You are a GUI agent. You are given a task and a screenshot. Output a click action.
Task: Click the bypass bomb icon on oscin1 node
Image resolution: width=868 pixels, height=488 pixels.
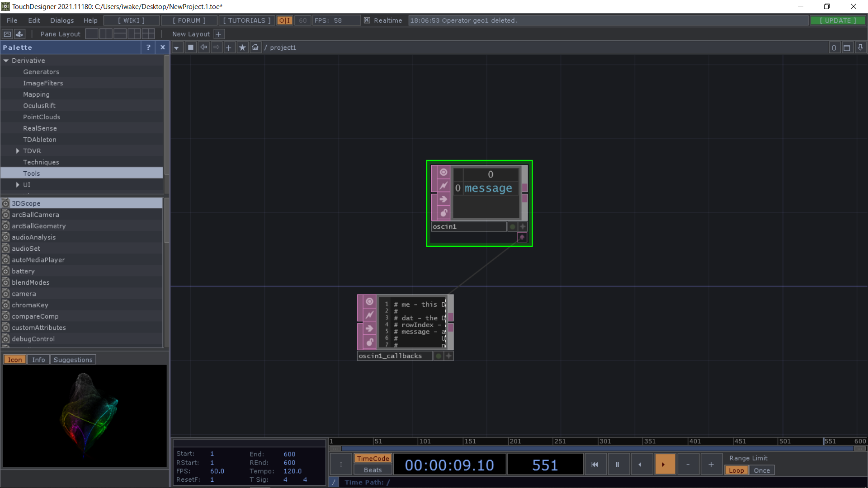coord(443,212)
